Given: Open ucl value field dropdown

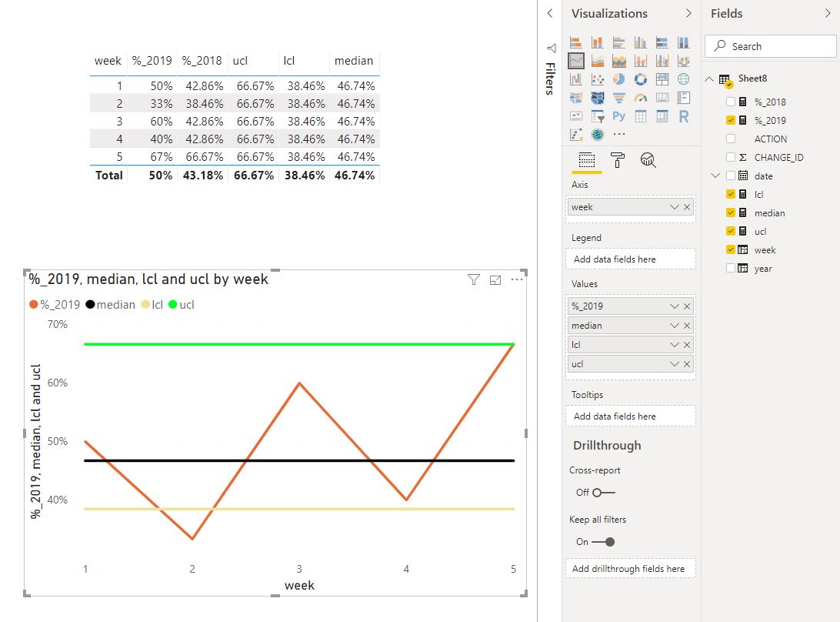Looking at the screenshot, I should [675, 364].
